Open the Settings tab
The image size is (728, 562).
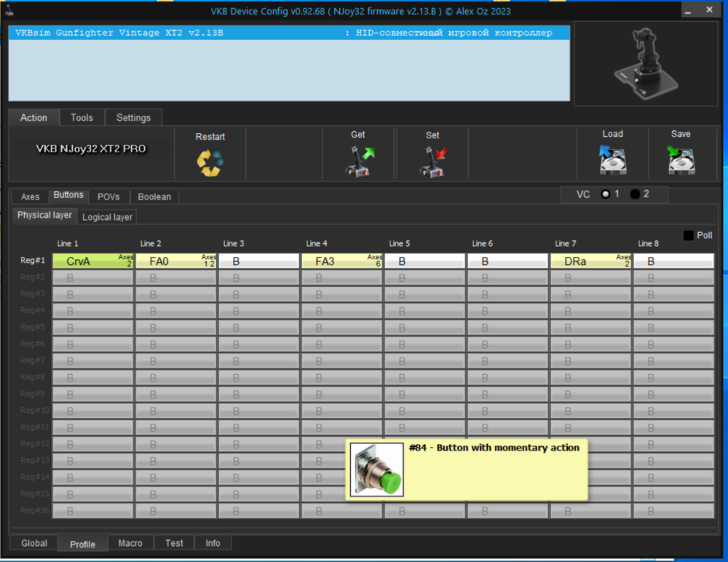coord(133,117)
